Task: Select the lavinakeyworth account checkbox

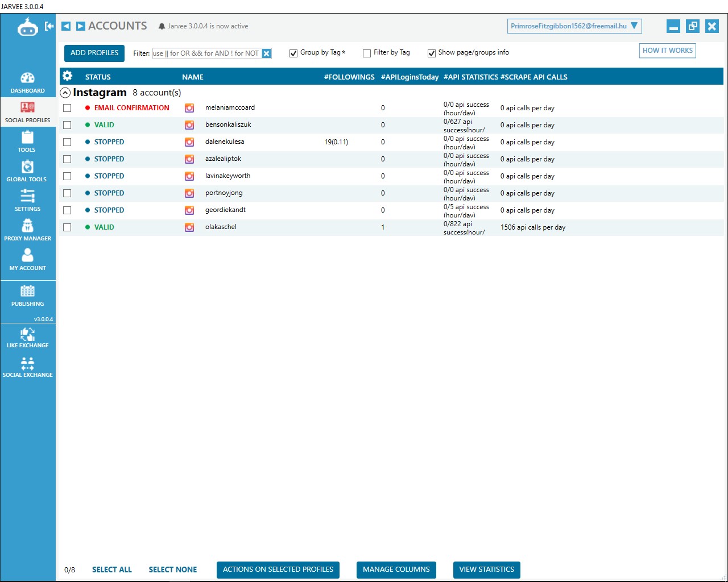Action: [x=67, y=176]
